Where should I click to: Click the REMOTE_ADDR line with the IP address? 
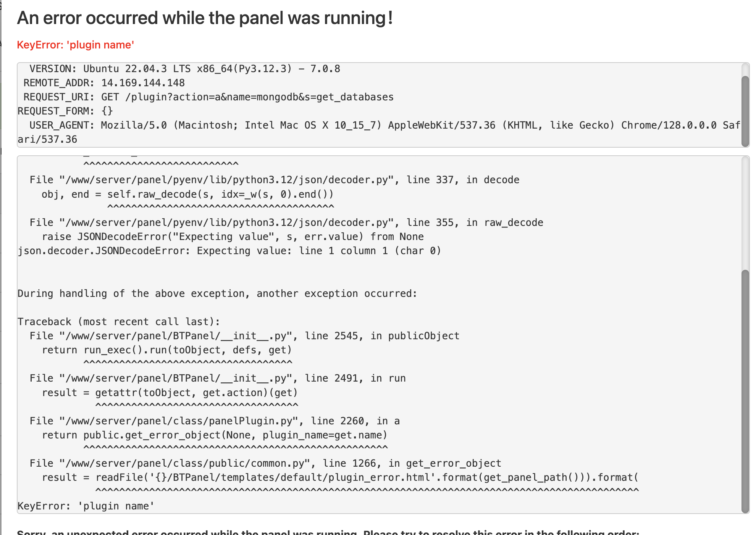point(104,83)
